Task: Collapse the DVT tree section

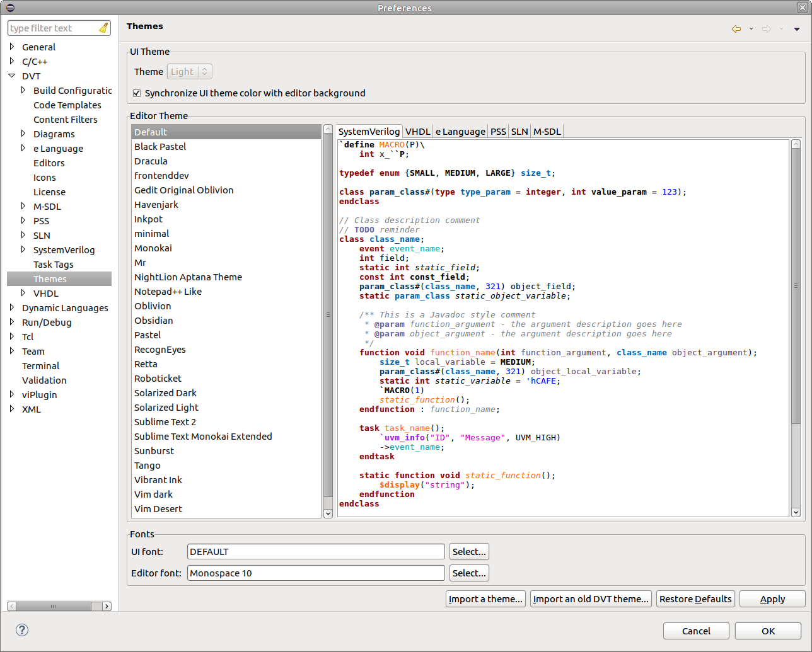Action: pyautogui.click(x=13, y=76)
